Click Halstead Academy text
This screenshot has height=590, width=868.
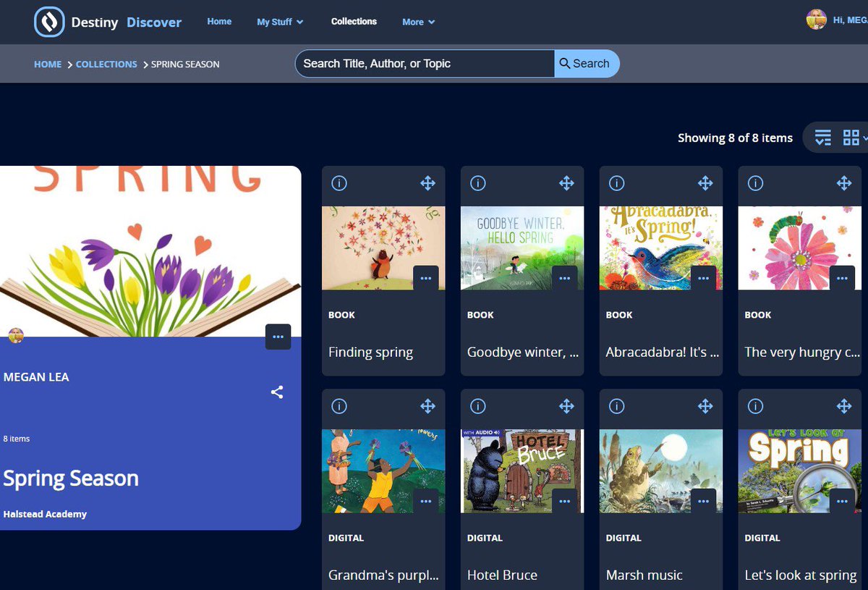coord(45,514)
